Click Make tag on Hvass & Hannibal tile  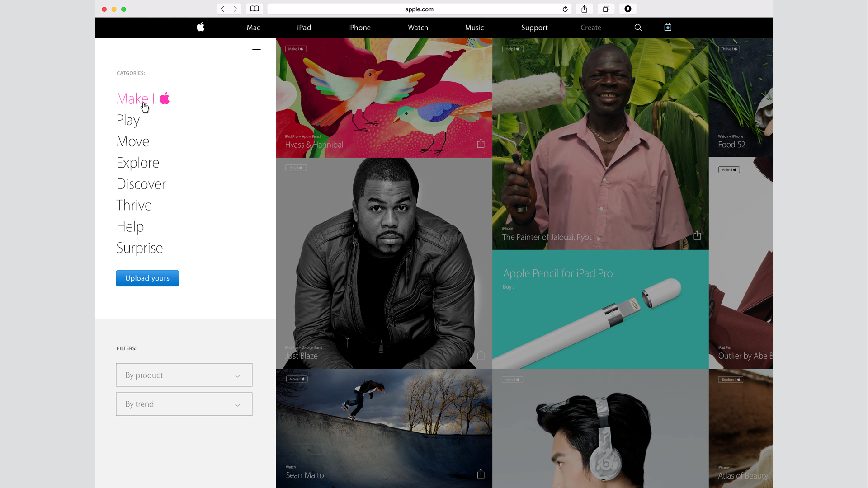(296, 49)
